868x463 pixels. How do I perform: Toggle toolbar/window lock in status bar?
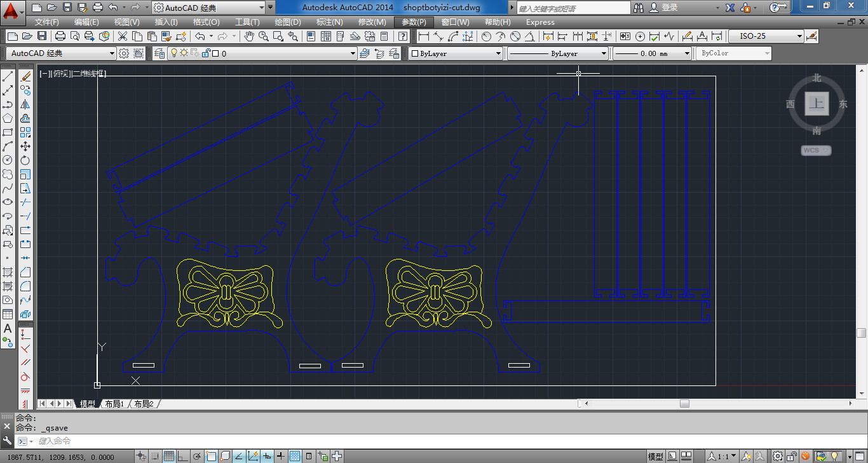(x=792, y=456)
